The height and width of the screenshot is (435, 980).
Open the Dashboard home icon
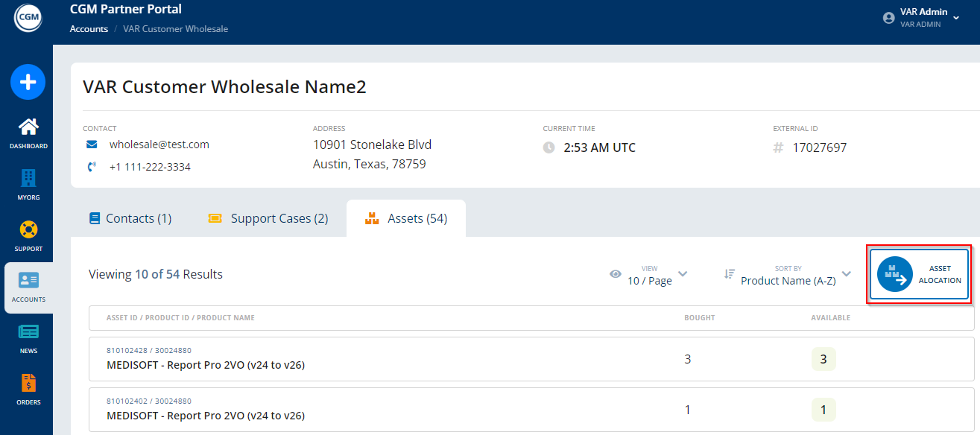[x=28, y=127]
